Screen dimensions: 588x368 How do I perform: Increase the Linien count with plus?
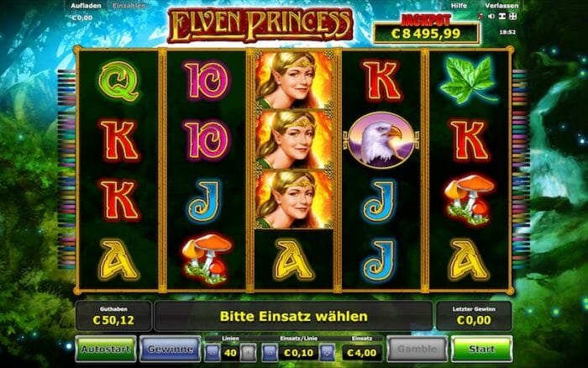[248, 353]
